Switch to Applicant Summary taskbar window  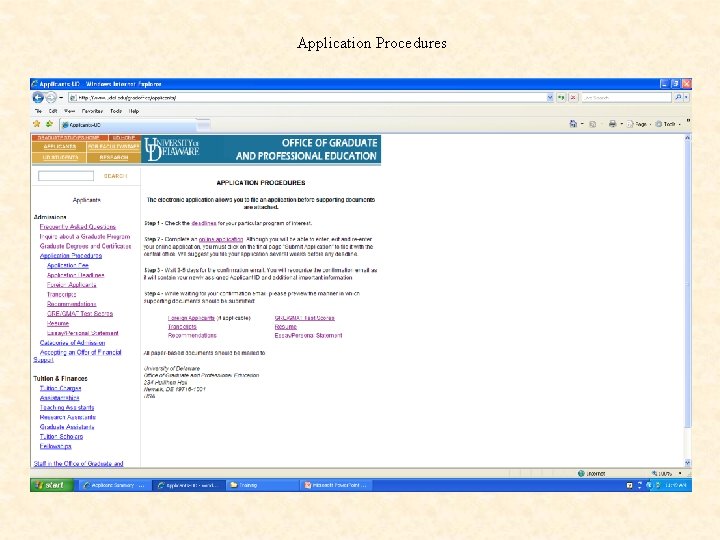pyautogui.click(x=113, y=485)
